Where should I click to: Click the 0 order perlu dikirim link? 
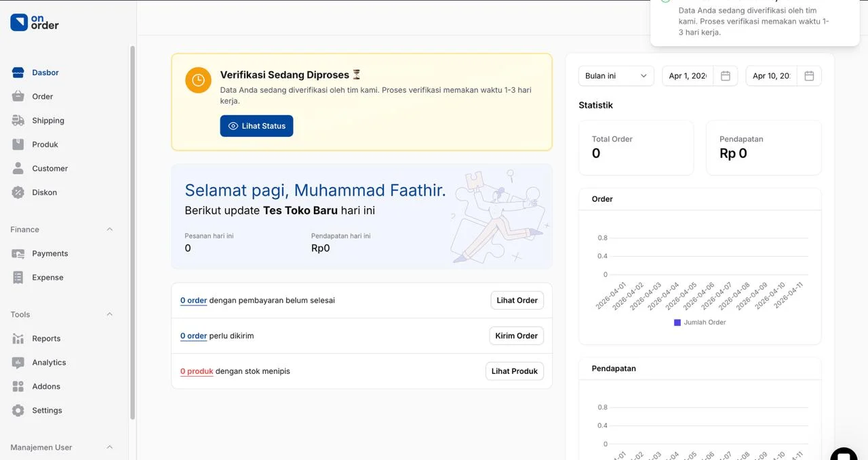pyautogui.click(x=193, y=335)
